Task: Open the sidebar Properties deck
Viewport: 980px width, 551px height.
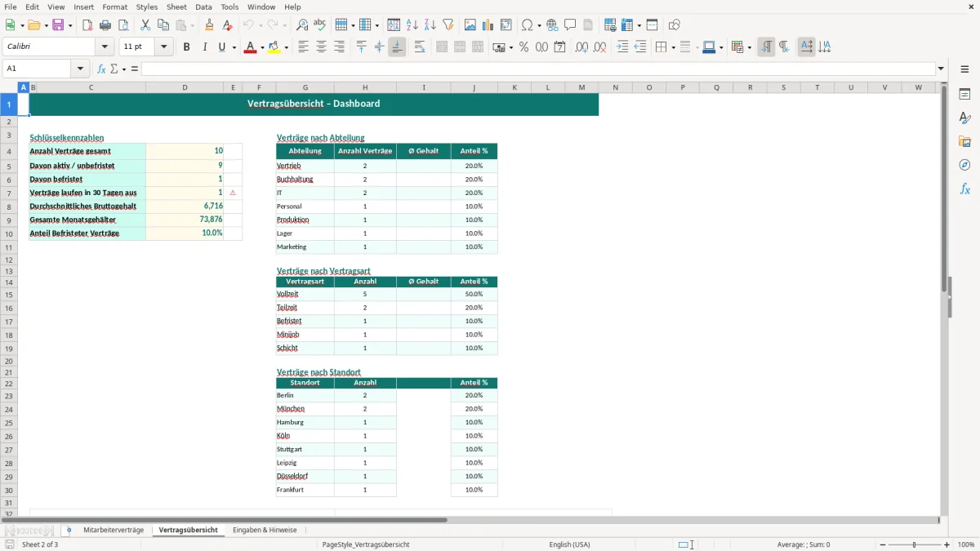Action: pos(964,95)
